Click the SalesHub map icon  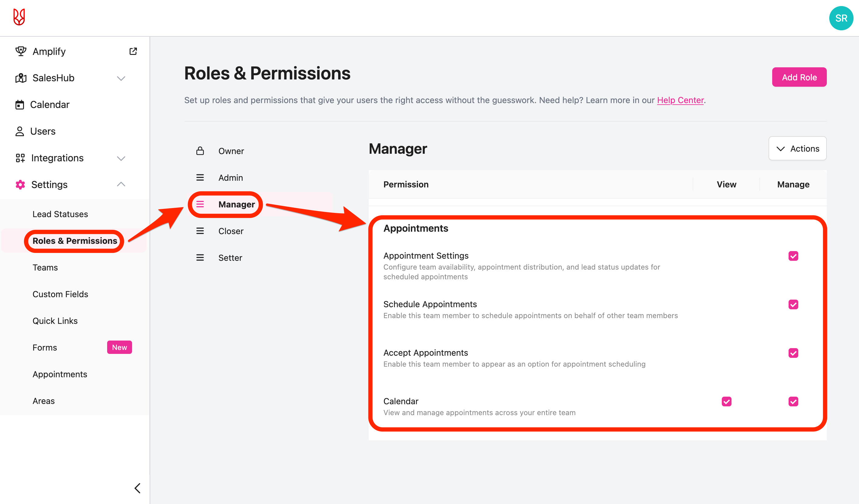click(21, 78)
